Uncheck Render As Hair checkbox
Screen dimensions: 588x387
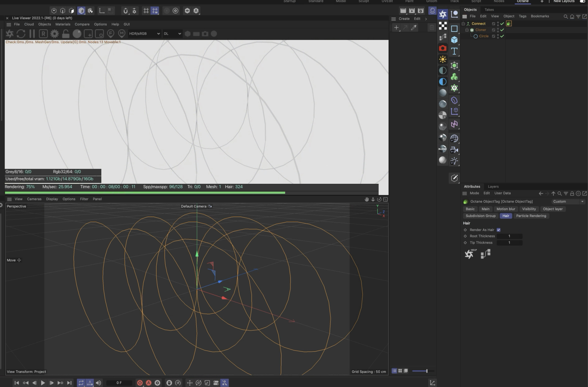pos(499,230)
